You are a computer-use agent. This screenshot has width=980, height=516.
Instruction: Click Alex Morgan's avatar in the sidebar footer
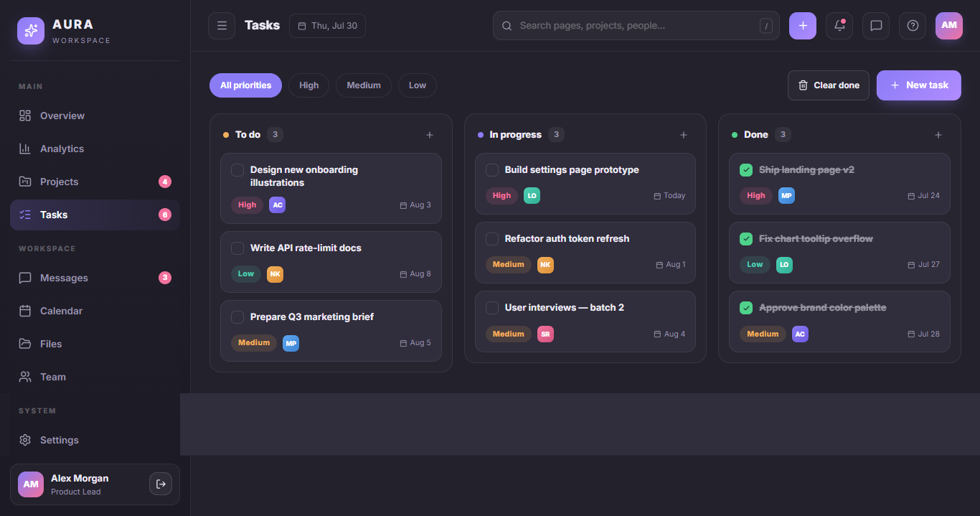point(31,484)
